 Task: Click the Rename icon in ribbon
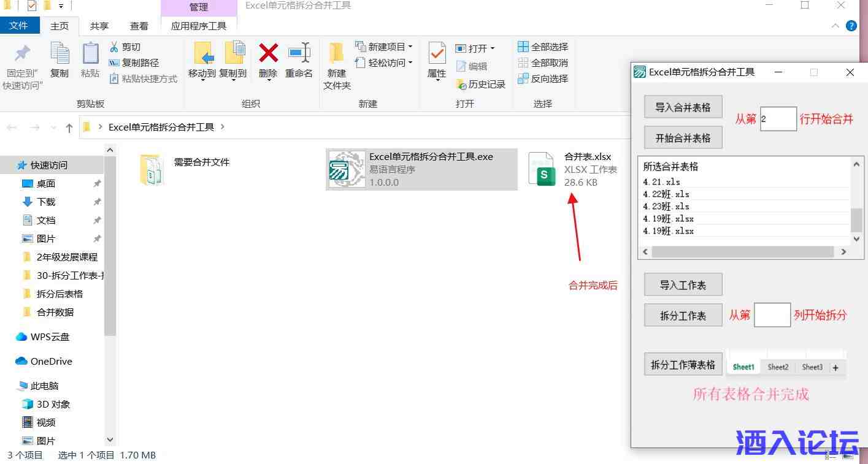299,54
